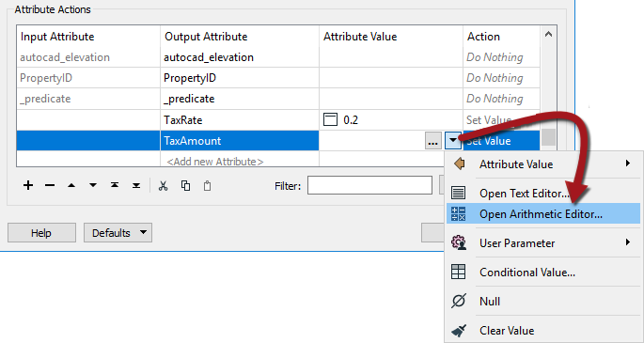Open User Parameter menu entry
This screenshot has height=343, width=644.
pyautogui.click(x=543, y=242)
